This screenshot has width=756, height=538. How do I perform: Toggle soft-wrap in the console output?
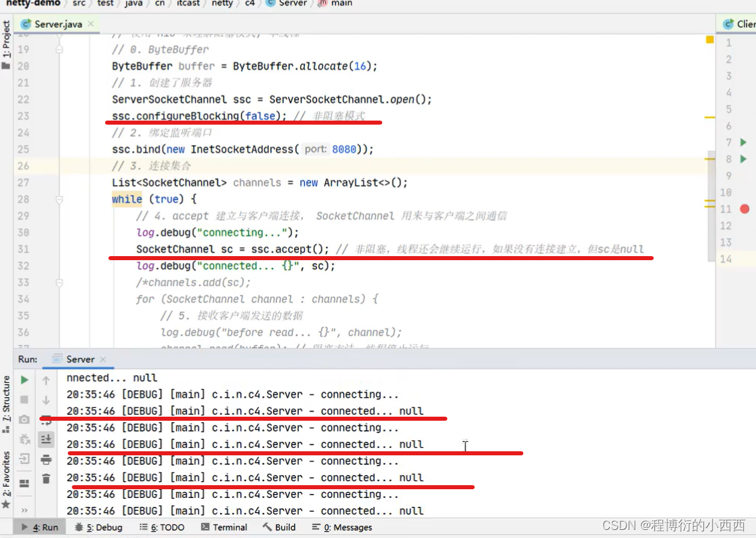click(x=46, y=420)
